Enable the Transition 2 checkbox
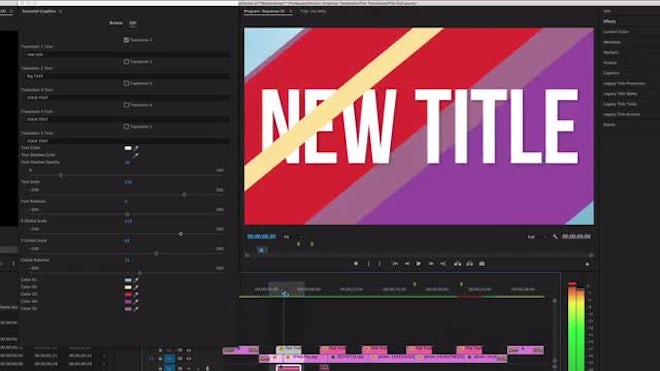Image resolution: width=660 pixels, height=371 pixels. (x=126, y=61)
